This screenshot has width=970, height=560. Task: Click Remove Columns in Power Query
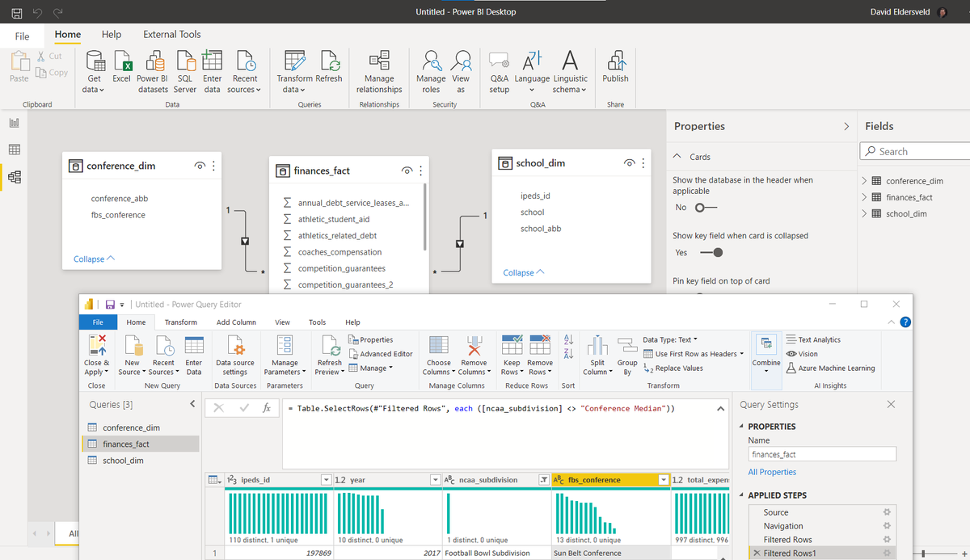point(474,356)
